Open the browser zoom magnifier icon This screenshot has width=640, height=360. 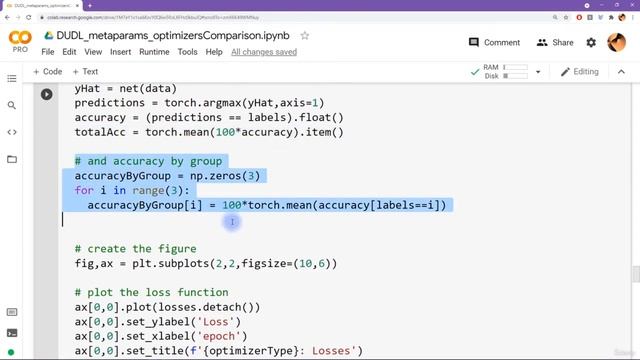[555, 18]
